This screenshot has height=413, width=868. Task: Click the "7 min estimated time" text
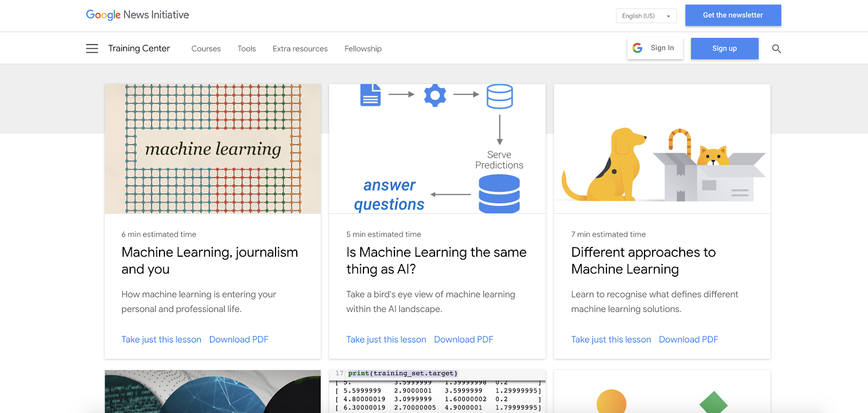[x=608, y=234]
